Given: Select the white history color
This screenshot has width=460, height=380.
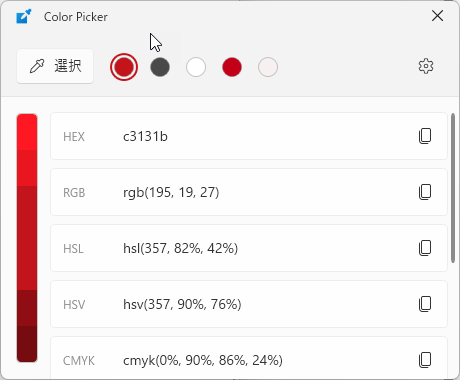Looking at the screenshot, I should 196,67.
